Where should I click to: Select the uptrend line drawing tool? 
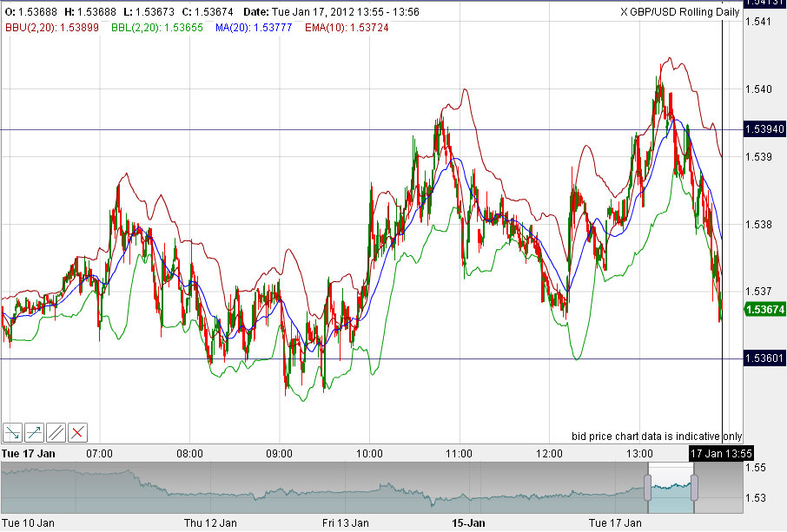(x=34, y=431)
